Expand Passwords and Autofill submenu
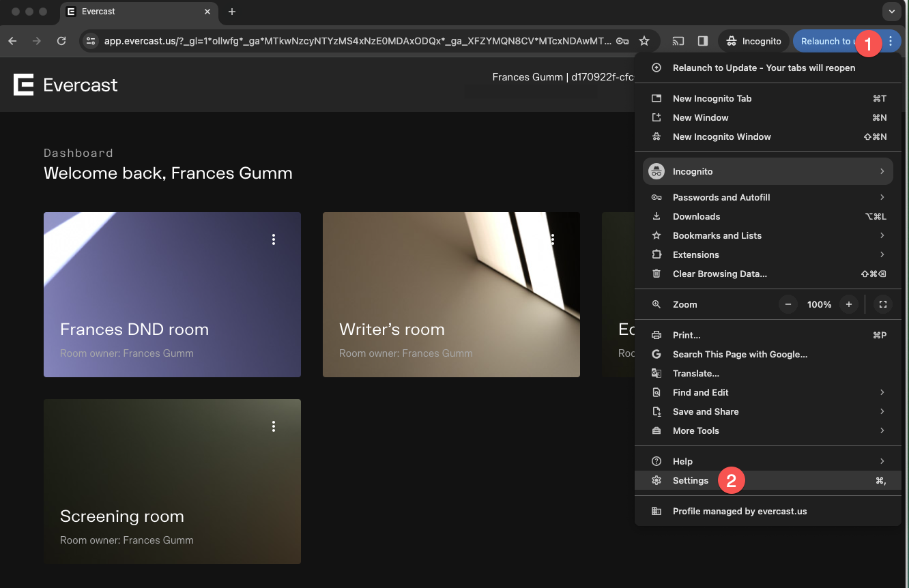909x588 pixels. click(x=768, y=197)
